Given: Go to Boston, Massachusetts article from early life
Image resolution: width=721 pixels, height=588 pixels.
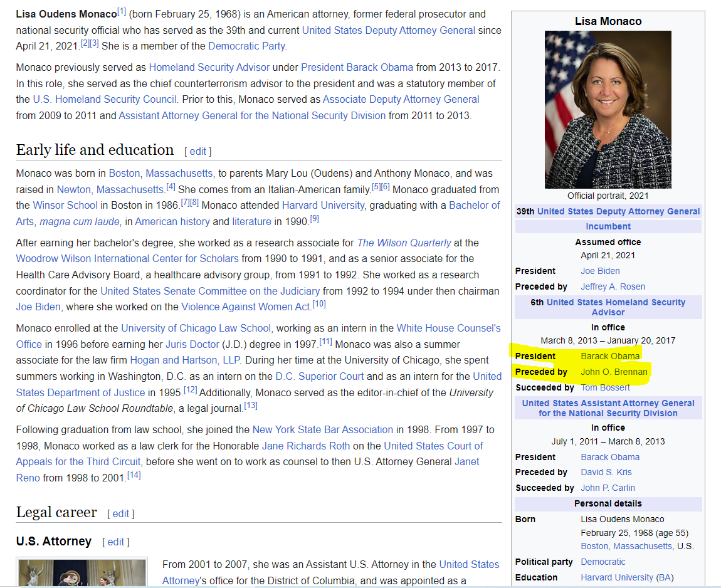Looking at the screenshot, I should pyautogui.click(x=161, y=173).
